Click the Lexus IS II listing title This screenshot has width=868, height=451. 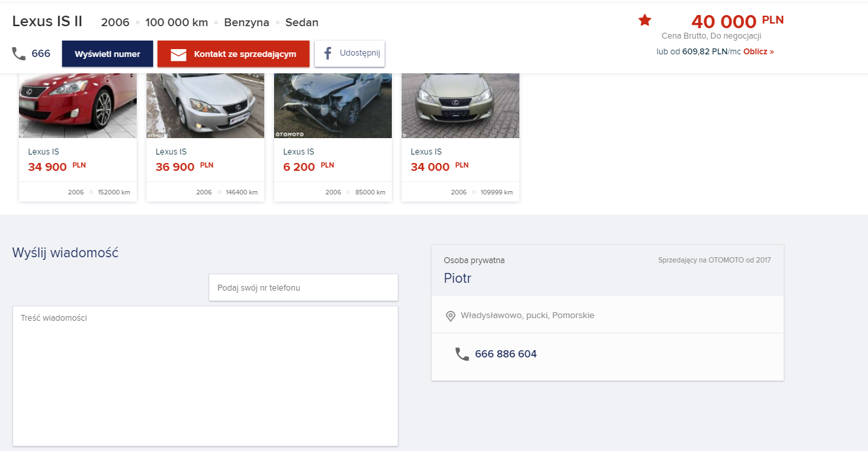47,21
